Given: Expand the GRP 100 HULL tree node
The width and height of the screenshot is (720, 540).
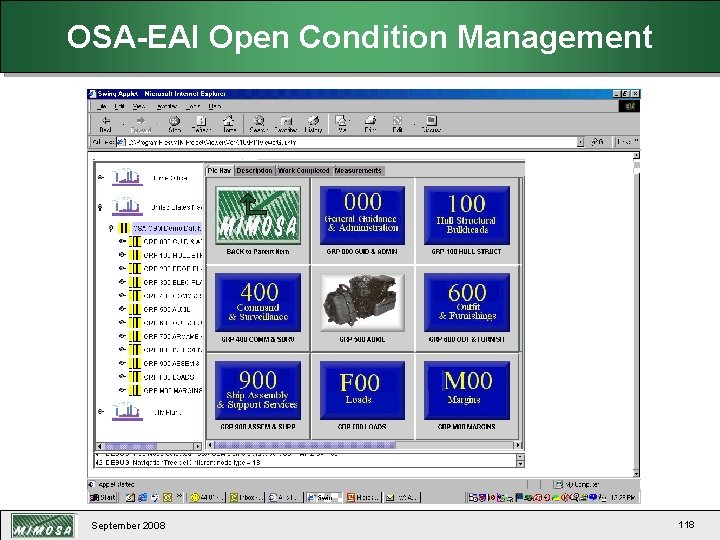Looking at the screenshot, I should click(122, 254).
